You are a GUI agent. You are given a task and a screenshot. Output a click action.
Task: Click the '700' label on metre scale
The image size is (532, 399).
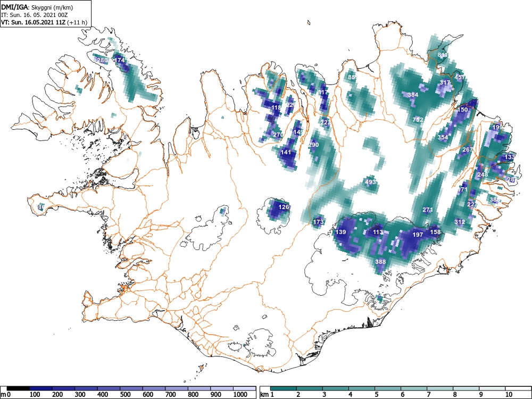(171, 395)
